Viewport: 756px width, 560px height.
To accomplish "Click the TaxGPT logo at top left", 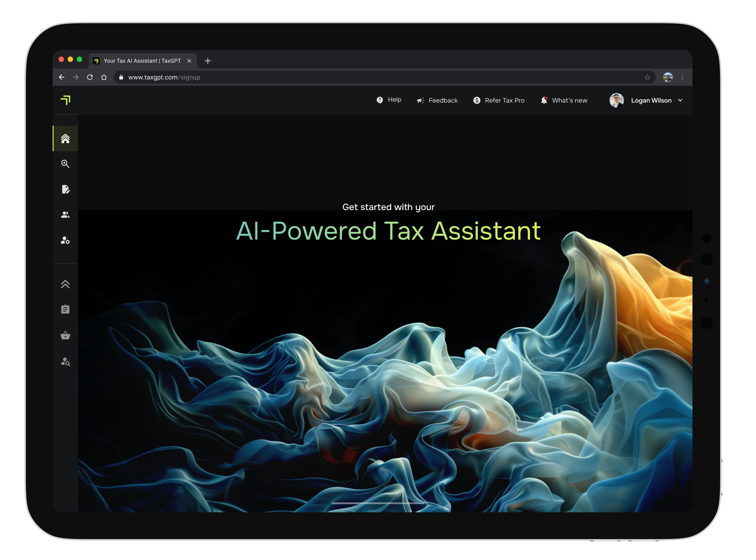I will pos(65,100).
